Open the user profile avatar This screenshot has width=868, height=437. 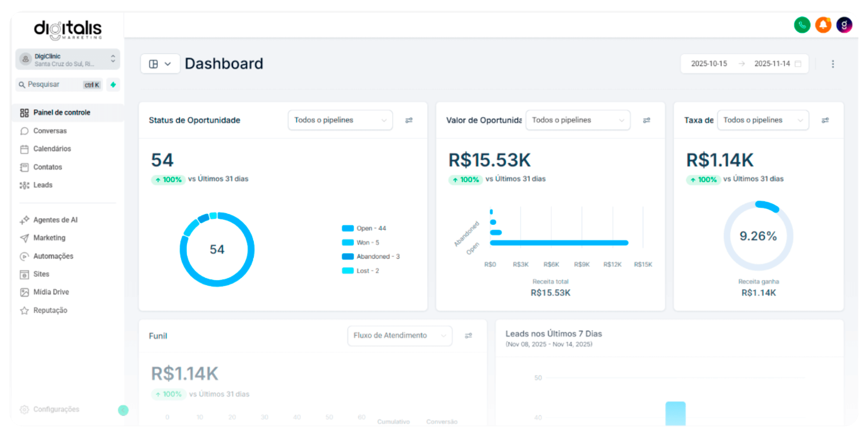pyautogui.click(x=844, y=25)
